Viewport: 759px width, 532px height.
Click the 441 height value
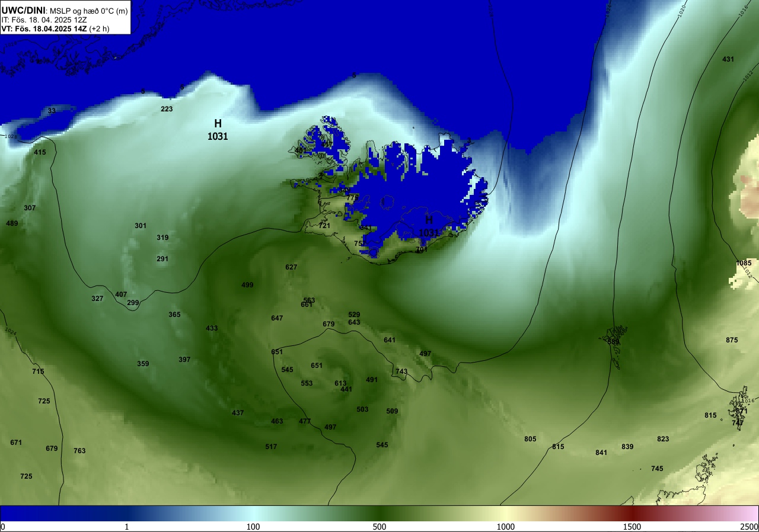point(346,389)
